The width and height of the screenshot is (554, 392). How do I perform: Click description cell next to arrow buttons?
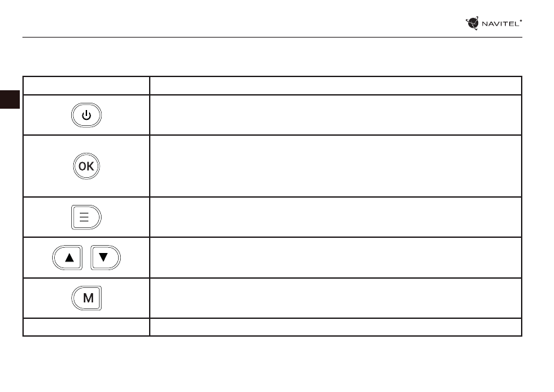(x=336, y=258)
